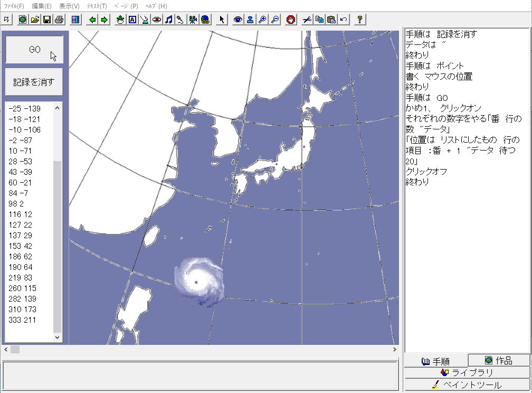Click the printer icon in toolbar
532x393 pixels.
coord(59,20)
